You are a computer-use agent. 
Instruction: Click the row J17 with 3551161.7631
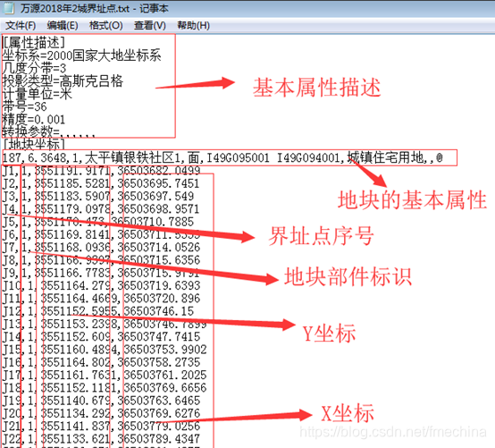click(x=105, y=375)
